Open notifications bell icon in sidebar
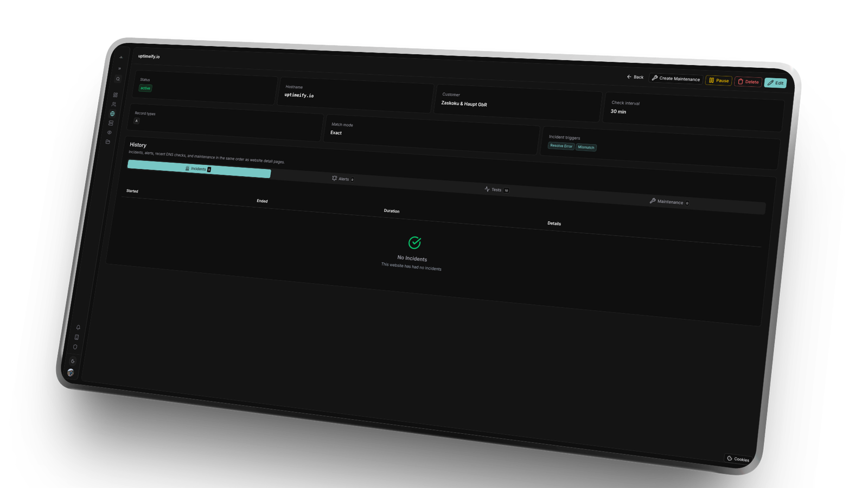The width and height of the screenshot is (868, 488). point(78,327)
